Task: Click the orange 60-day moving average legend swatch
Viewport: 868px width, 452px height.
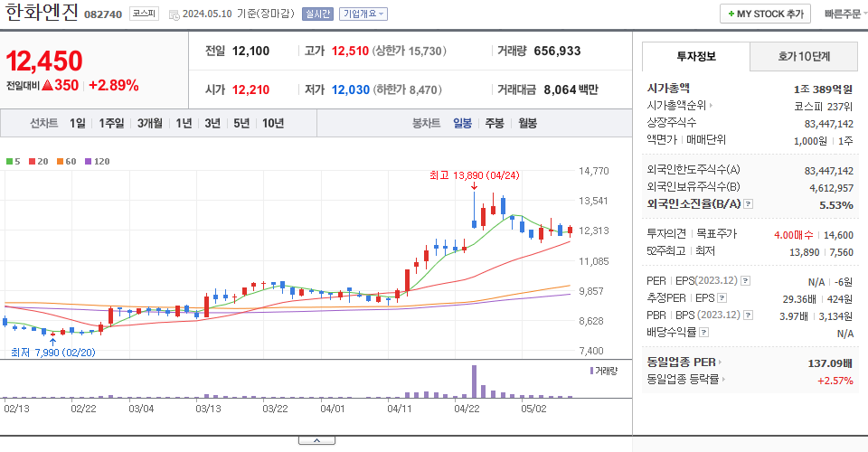Action: click(x=60, y=162)
